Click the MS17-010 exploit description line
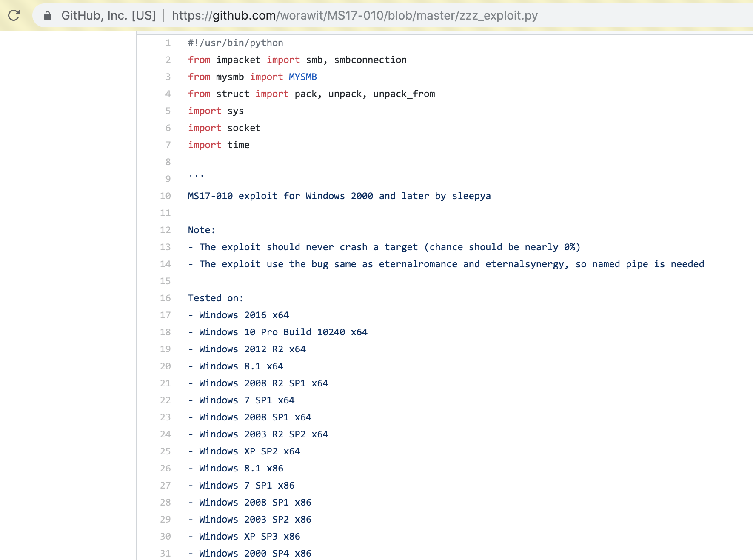Viewport: 753px width, 560px height. (x=339, y=196)
